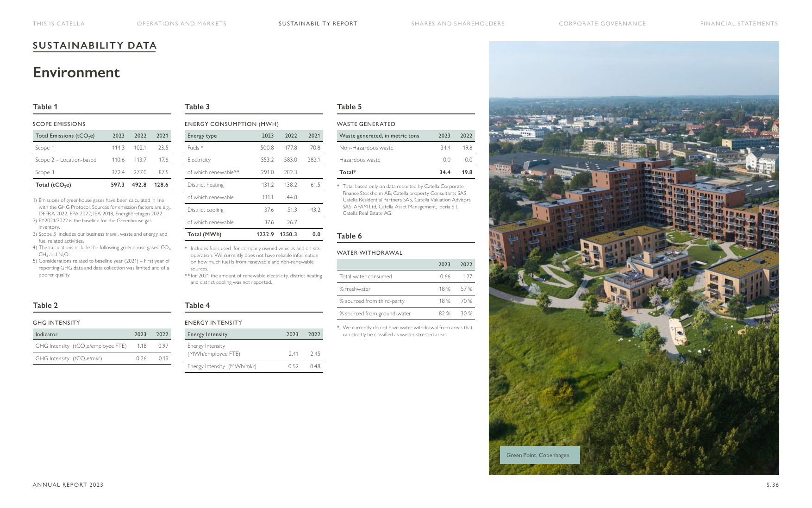Viewport: 812px width, 508px height.
Task: Click ENERGY CONSUMPTION (MWH) label
Action: click(x=231, y=124)
